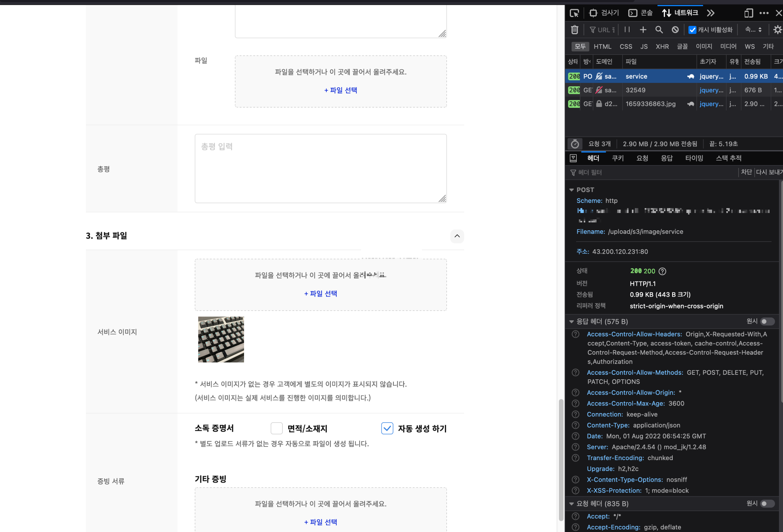Open network search with magnifier icon
Screen dimensions: 783x532
point(659,30)
